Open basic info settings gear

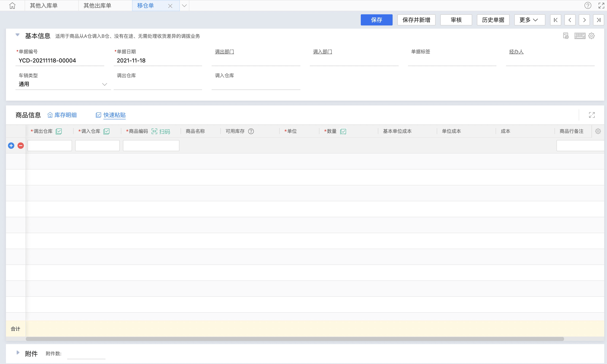(x=591, y=36)
